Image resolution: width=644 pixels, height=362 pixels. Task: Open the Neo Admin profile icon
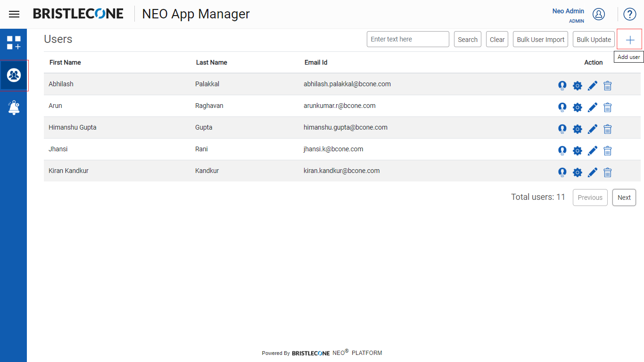click(x=599, y=14)
